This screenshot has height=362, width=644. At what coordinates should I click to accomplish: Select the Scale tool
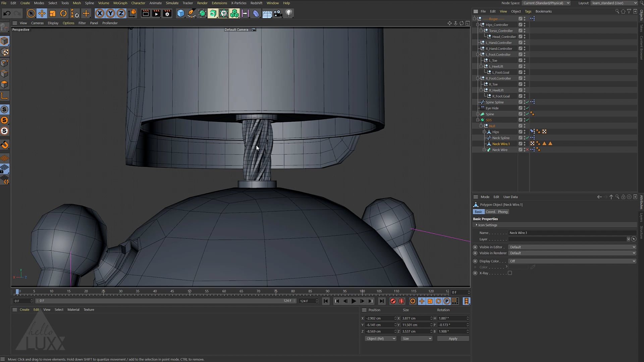coord(52,13)
